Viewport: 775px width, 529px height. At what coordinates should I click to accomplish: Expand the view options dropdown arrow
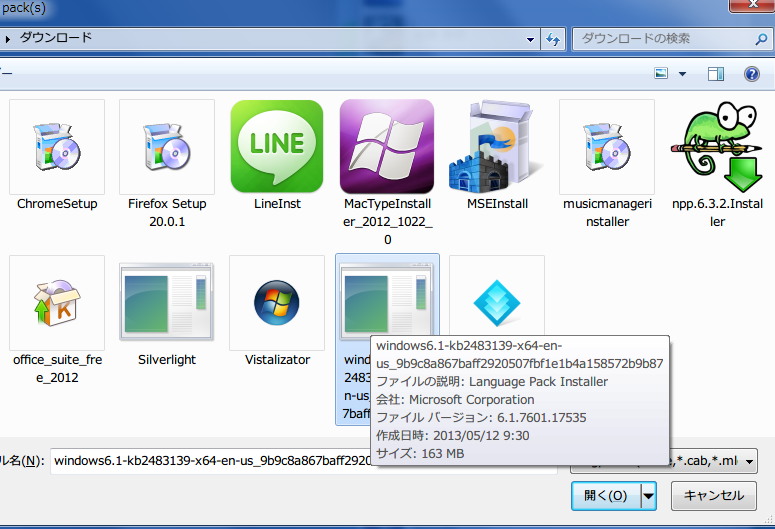point(683,74)
